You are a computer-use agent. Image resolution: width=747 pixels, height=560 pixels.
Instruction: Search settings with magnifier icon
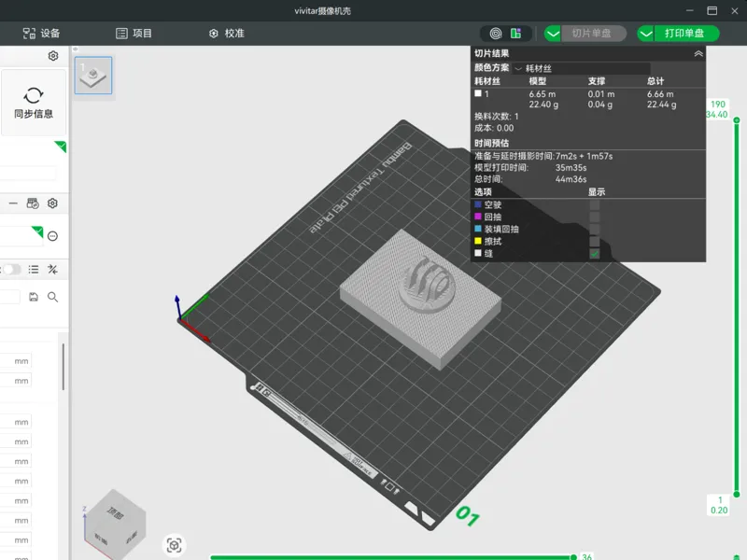(52, 297)
